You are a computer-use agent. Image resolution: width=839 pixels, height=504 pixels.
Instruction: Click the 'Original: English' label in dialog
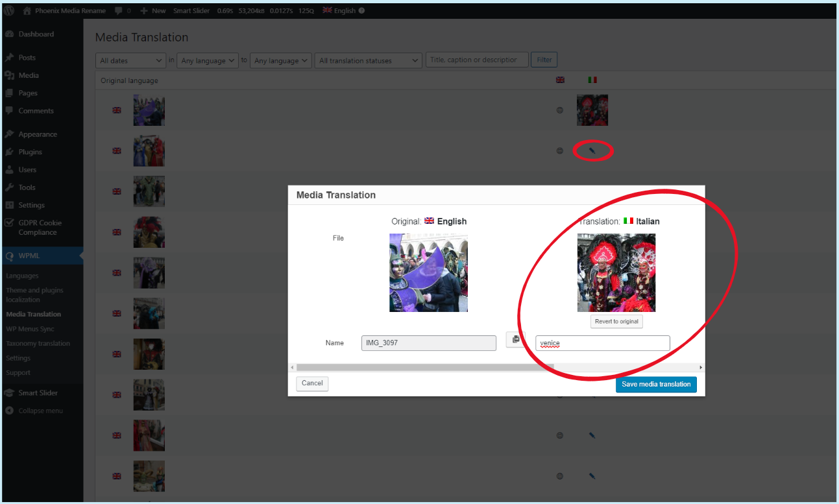(x=429, y=221)
